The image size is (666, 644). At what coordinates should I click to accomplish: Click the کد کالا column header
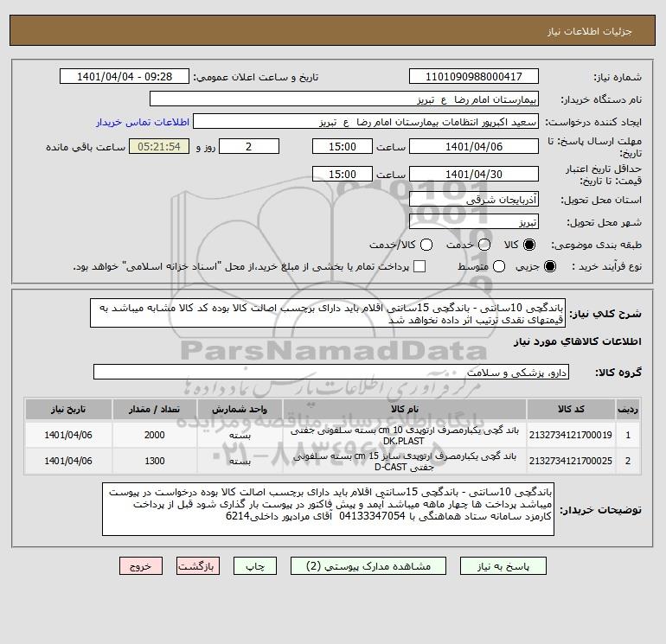pos(571,409)
